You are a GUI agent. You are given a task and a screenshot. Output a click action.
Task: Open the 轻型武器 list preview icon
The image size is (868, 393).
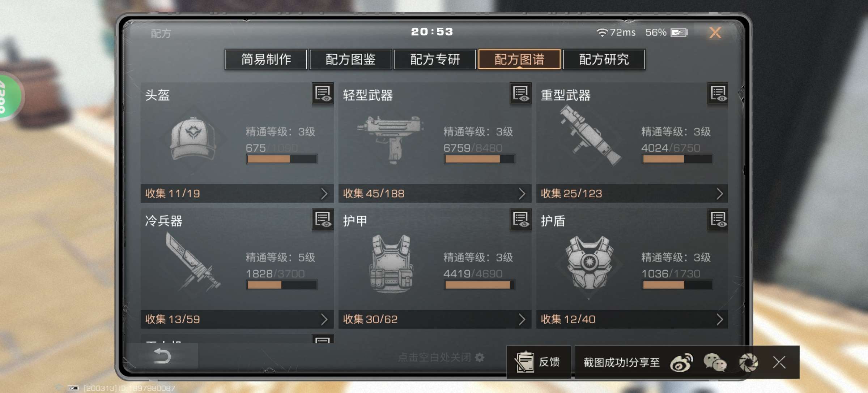[520, 94]
